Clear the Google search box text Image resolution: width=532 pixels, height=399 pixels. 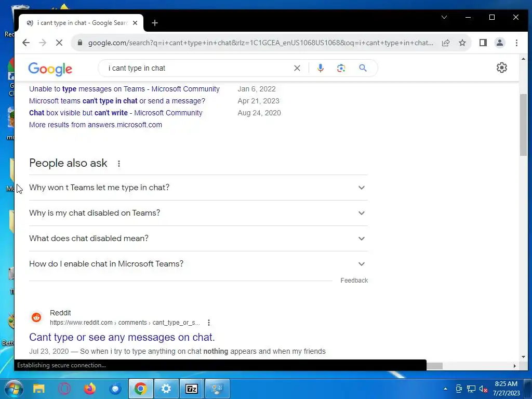(297, 68)
